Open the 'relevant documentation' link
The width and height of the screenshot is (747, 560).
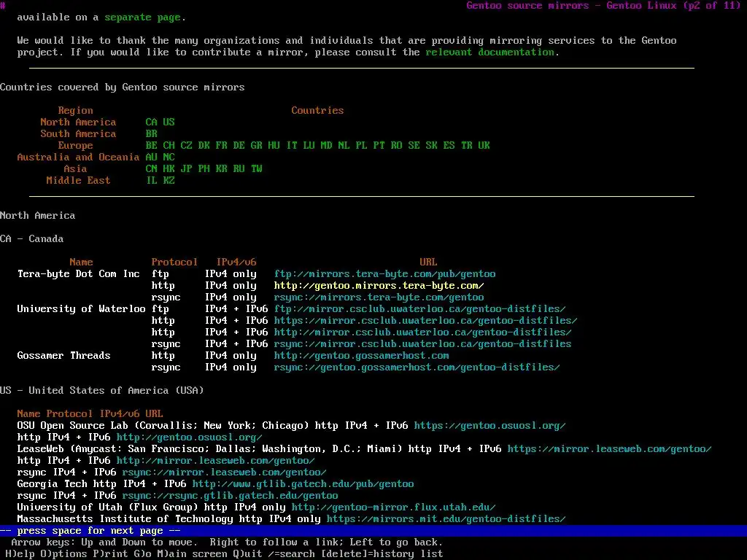(489, 52)
